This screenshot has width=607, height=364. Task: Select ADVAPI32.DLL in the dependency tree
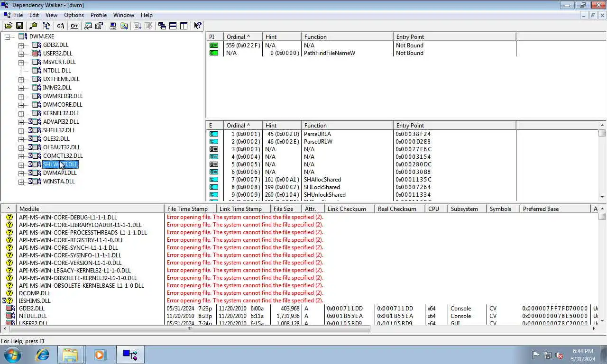tap(61, 122)
